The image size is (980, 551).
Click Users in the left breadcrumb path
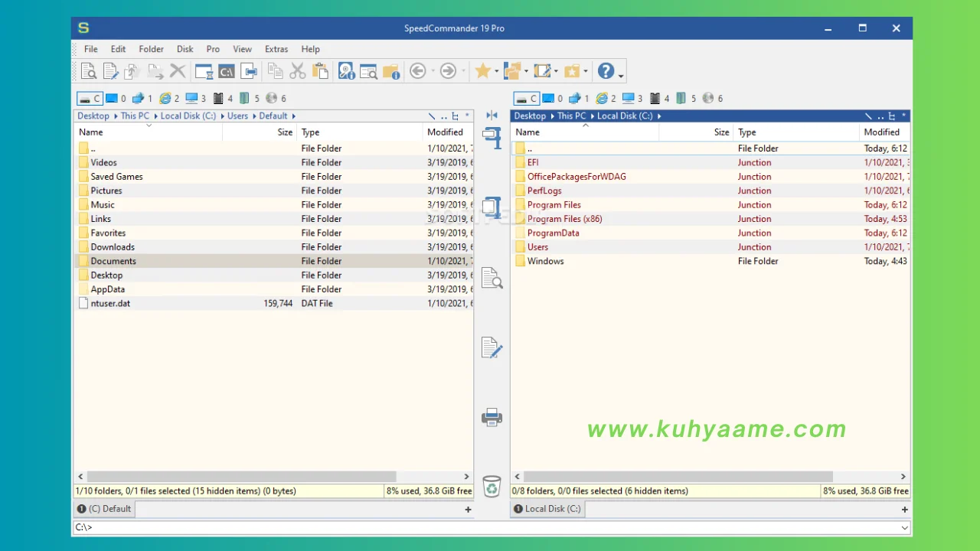(x=237, y=116)
